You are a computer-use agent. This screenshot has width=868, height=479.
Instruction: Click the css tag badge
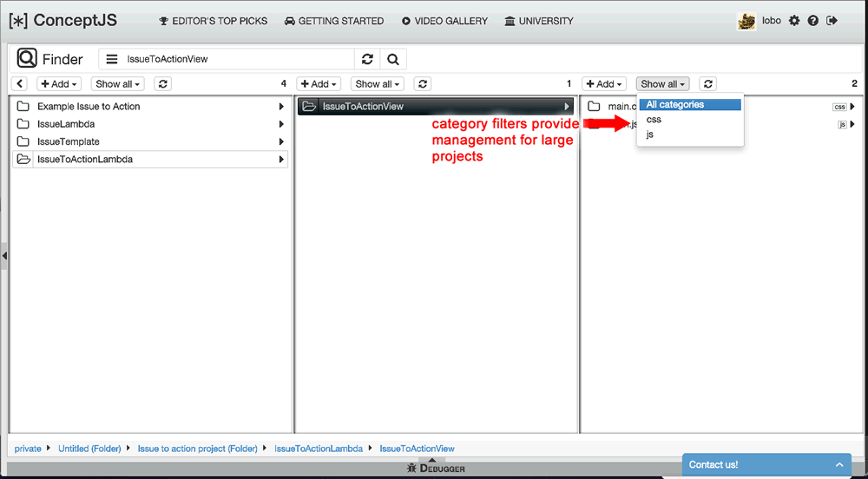[x=839, y=107]
